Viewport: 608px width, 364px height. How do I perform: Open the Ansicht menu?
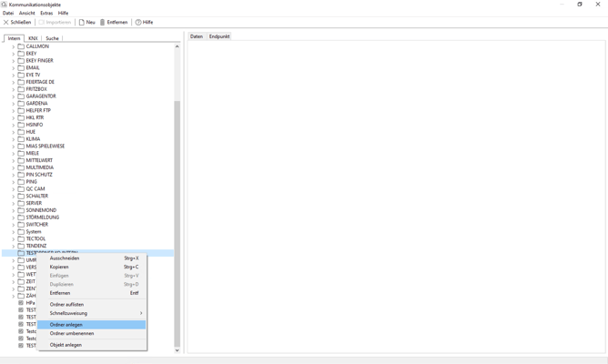tap(26, 13)
